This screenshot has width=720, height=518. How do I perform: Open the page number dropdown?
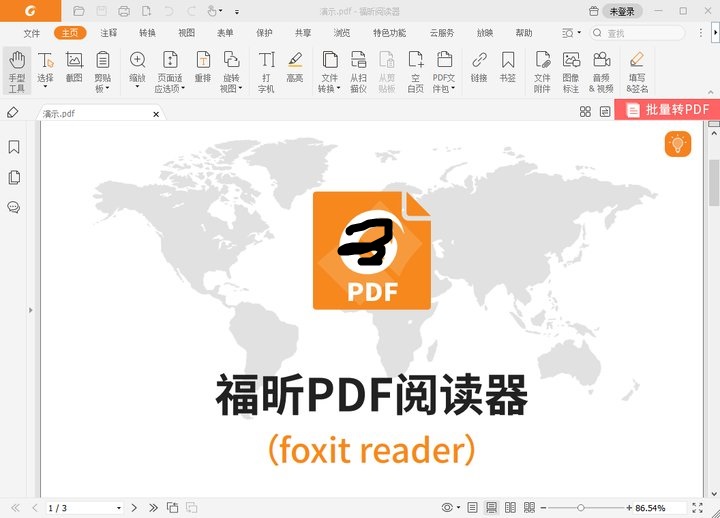pos(119,508)
